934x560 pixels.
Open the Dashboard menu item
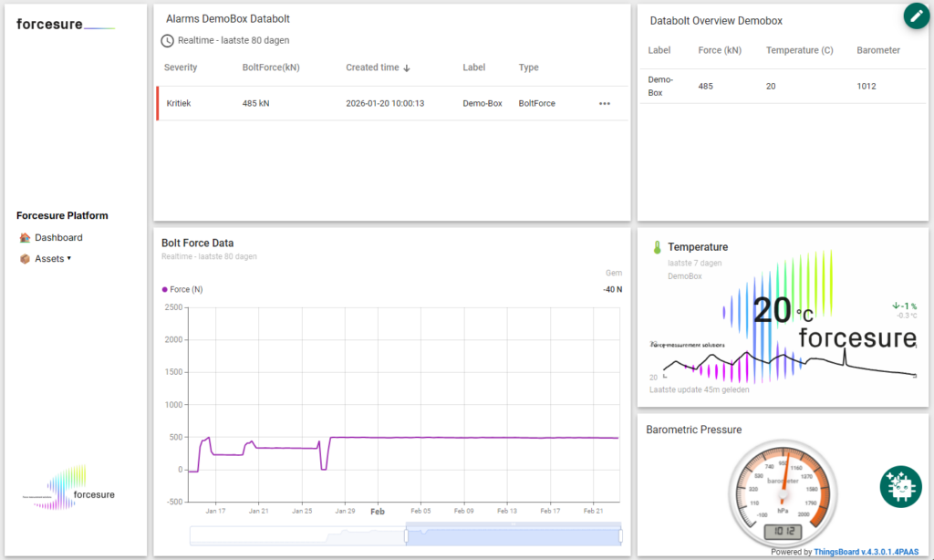coord(58,238)
